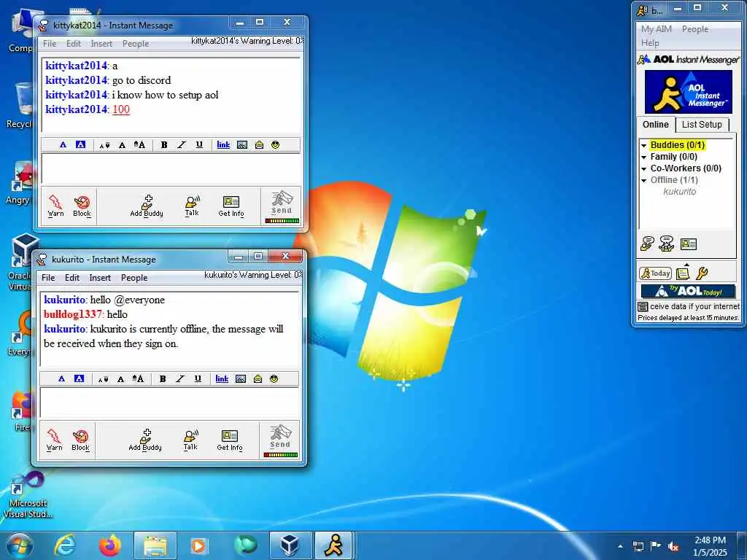Open File menu in kukurito window
This screenshot has height=560, width=747.
[x=48, y=278]
